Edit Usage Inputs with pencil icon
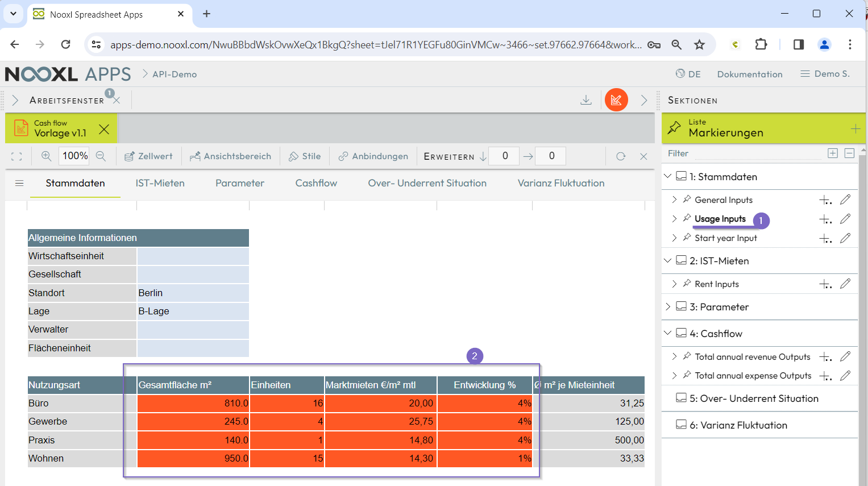Image resolution: width=868 pixels, height=486 pixels. (x=845, y=219)
